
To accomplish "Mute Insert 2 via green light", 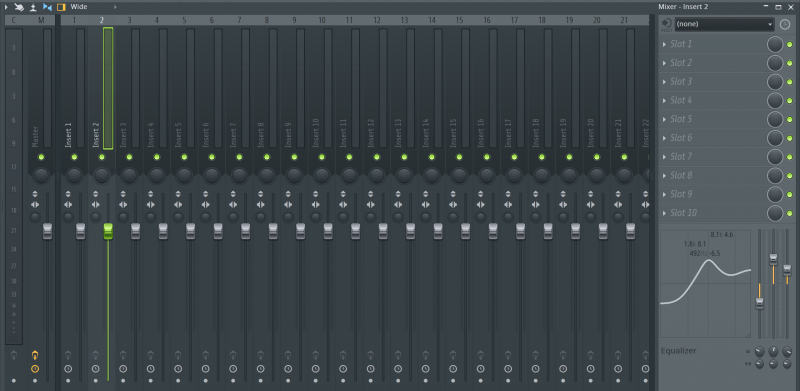I will tap(102, 157).
